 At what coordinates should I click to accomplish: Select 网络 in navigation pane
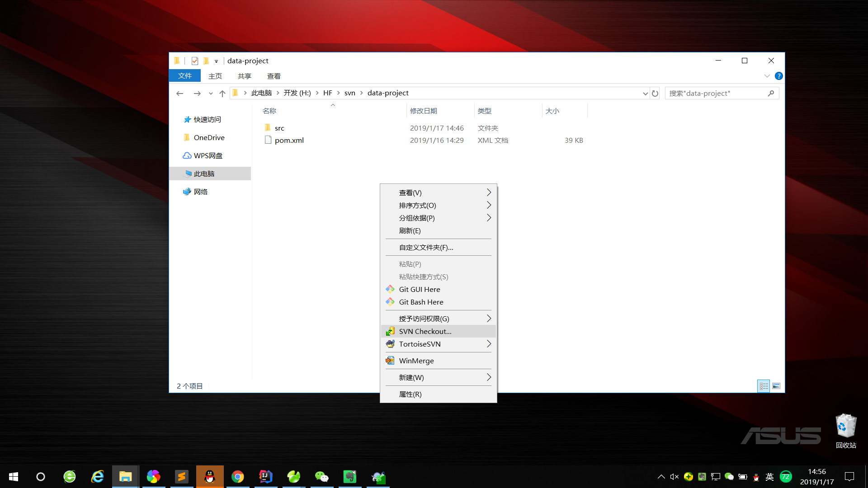click(200, 192)
